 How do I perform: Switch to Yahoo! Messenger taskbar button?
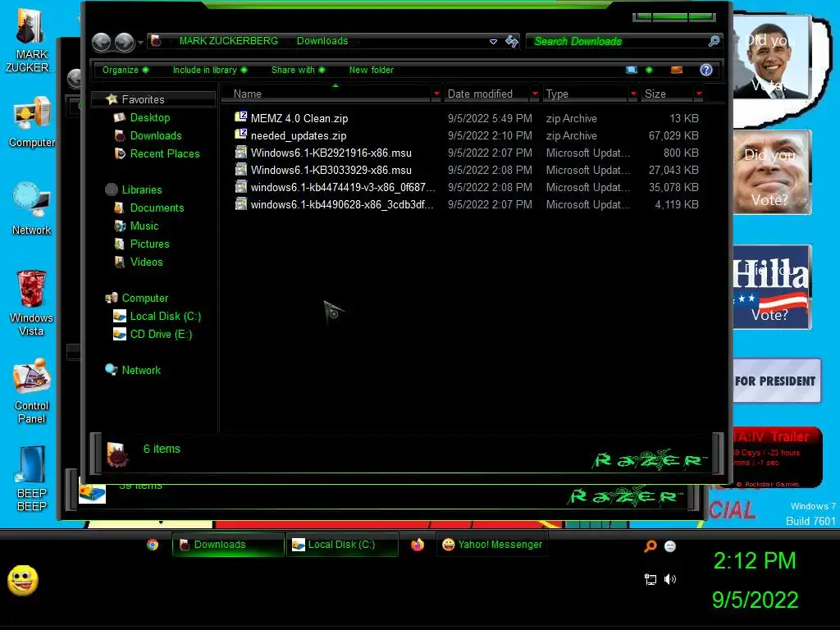point(492,545)
